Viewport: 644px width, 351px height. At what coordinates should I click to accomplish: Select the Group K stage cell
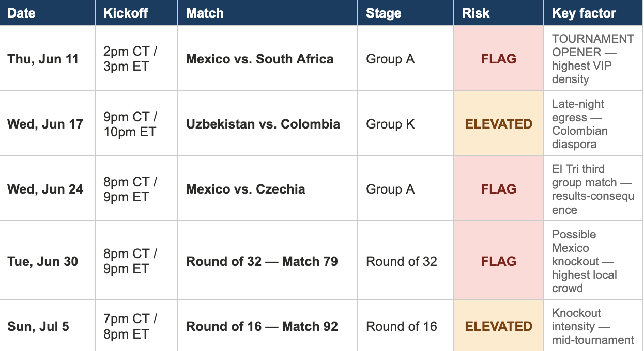[x=406, y=124]
